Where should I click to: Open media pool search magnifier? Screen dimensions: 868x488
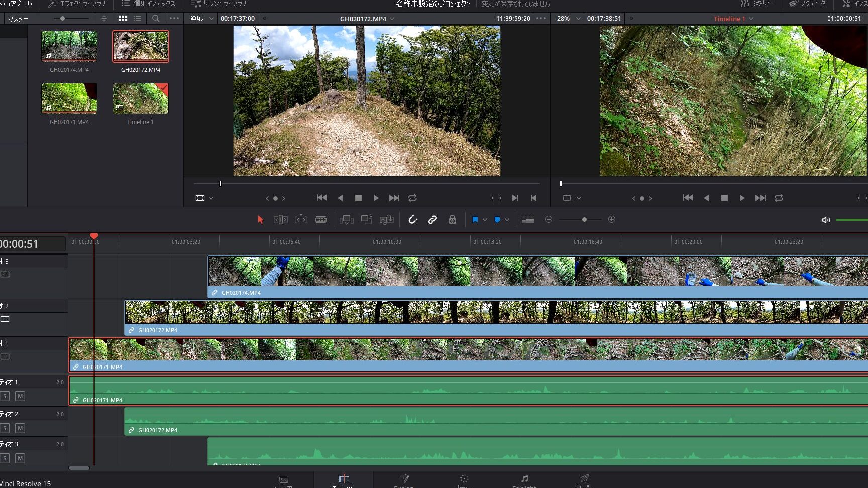click(156, 18)
